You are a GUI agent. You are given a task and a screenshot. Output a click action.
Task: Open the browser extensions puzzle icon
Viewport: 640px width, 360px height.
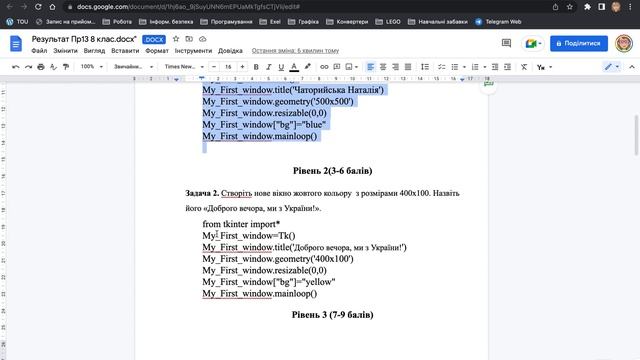587,7
